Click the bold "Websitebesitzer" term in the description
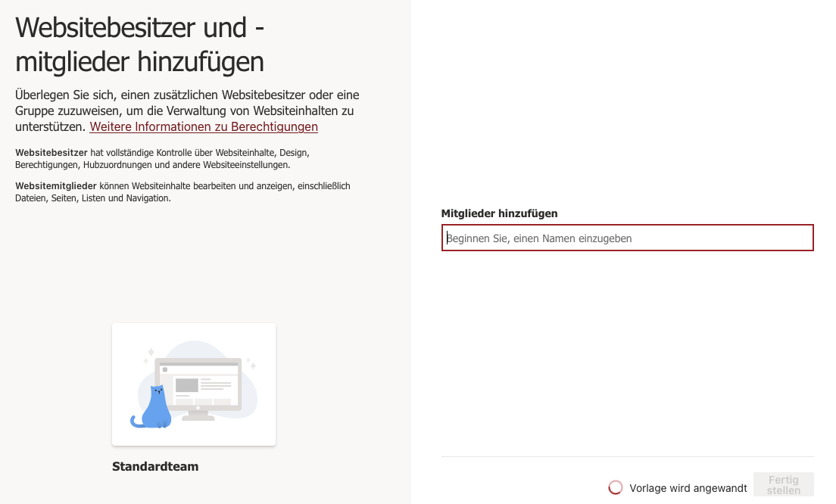836x504 pixels. point(51,152)
